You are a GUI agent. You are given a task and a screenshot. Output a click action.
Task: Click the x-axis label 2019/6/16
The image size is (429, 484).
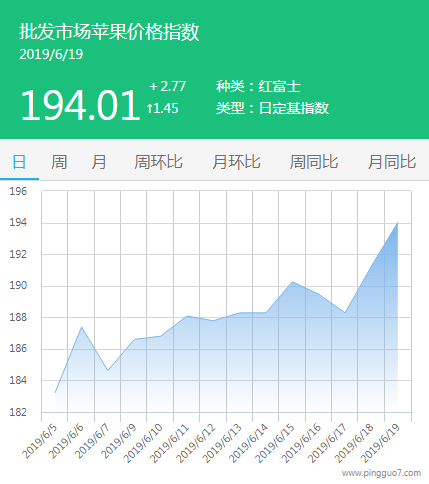coord(301,444)
